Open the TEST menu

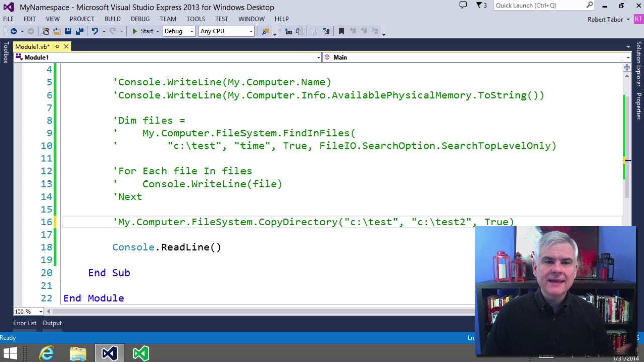(222, 19)
